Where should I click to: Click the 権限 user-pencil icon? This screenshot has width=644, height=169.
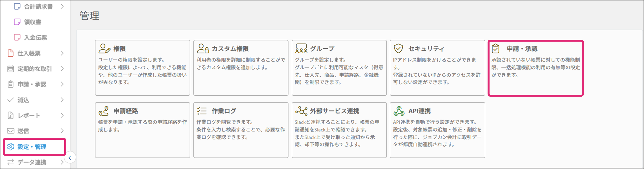tap(104, 48)
